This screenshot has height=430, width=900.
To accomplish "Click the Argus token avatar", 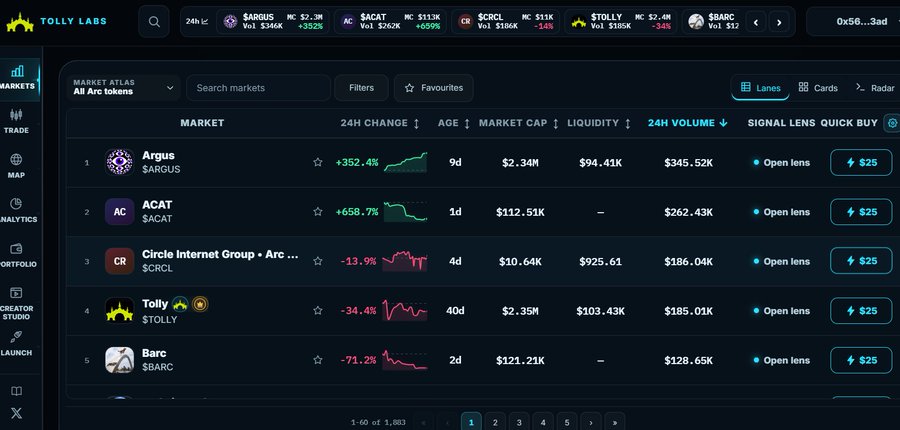I will tap(119, 162).
